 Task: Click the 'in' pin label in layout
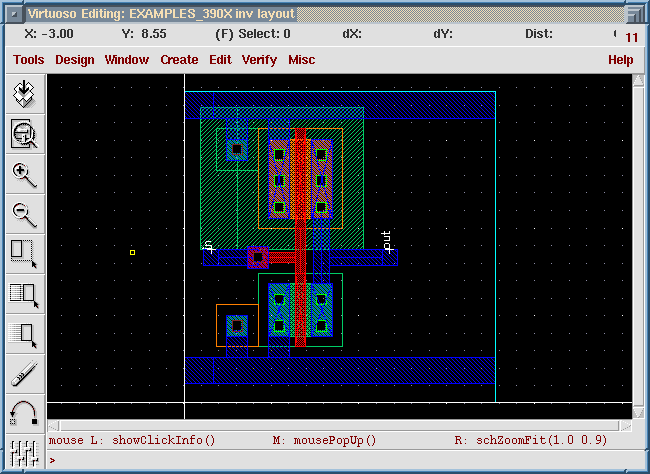(x=209, y=247)
